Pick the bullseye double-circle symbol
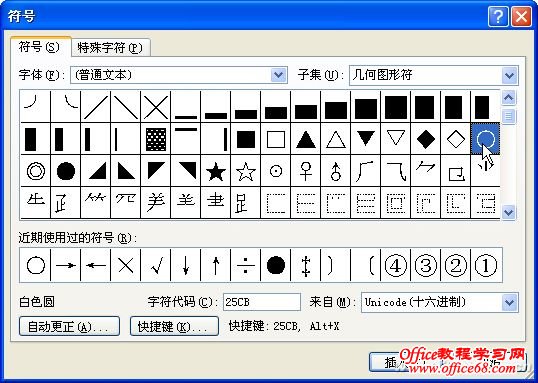538x383 pixels. [x=36, y=171]
